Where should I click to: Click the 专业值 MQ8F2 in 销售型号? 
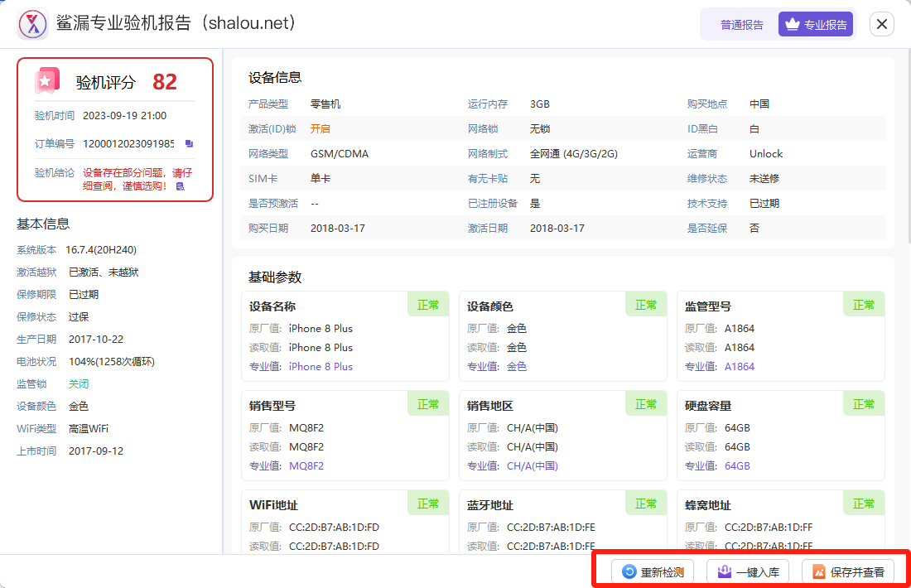click(x=306, y=466)
